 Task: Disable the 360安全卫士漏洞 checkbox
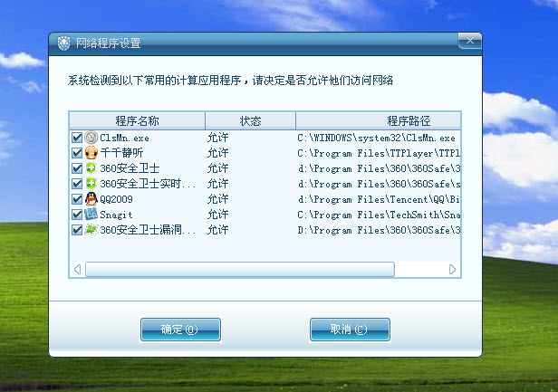[x=77, y=230]
